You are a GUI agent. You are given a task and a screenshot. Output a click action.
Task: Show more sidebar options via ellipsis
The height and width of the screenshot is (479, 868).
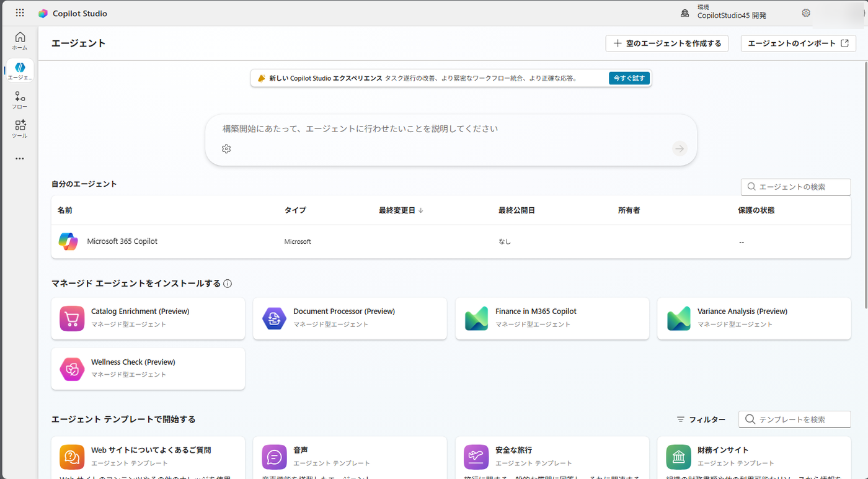click(x=20, y=158)
